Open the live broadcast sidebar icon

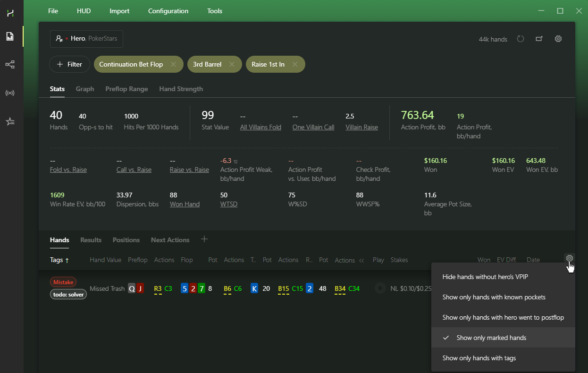coord(10,93)
